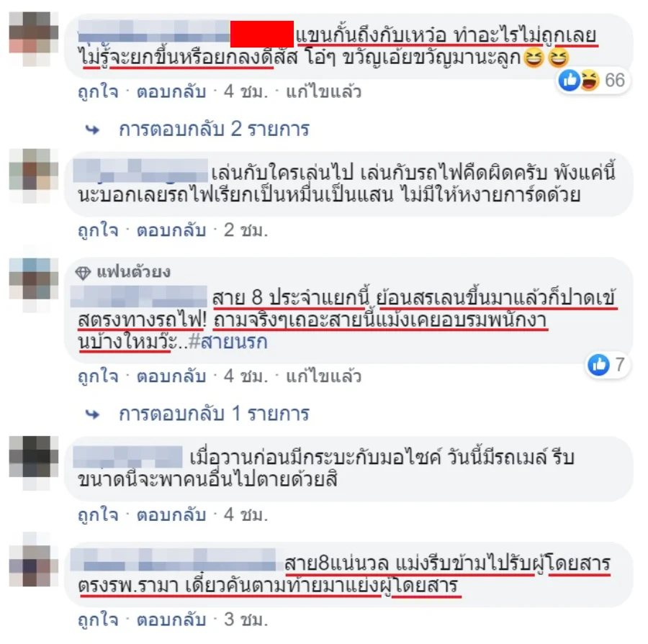Click the #สายนรก hashtag link
The height and width of the screenshot is (644, 648).
click(228, 343)
